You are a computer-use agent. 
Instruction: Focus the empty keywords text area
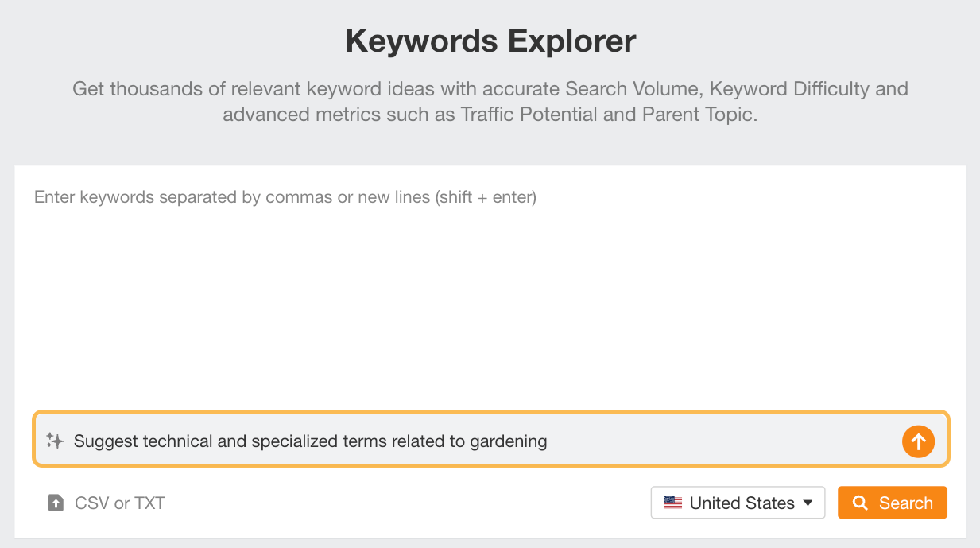tap(490, 302)
